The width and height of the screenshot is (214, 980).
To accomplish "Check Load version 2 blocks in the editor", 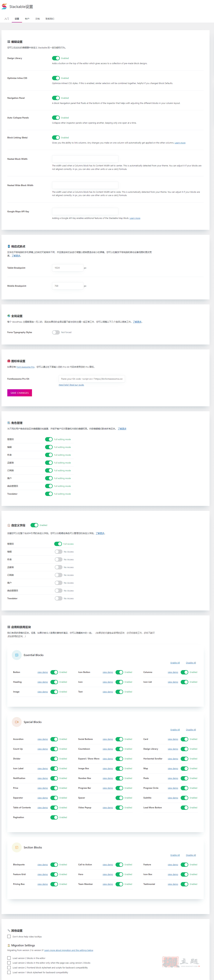I will (x=9, y=958).
